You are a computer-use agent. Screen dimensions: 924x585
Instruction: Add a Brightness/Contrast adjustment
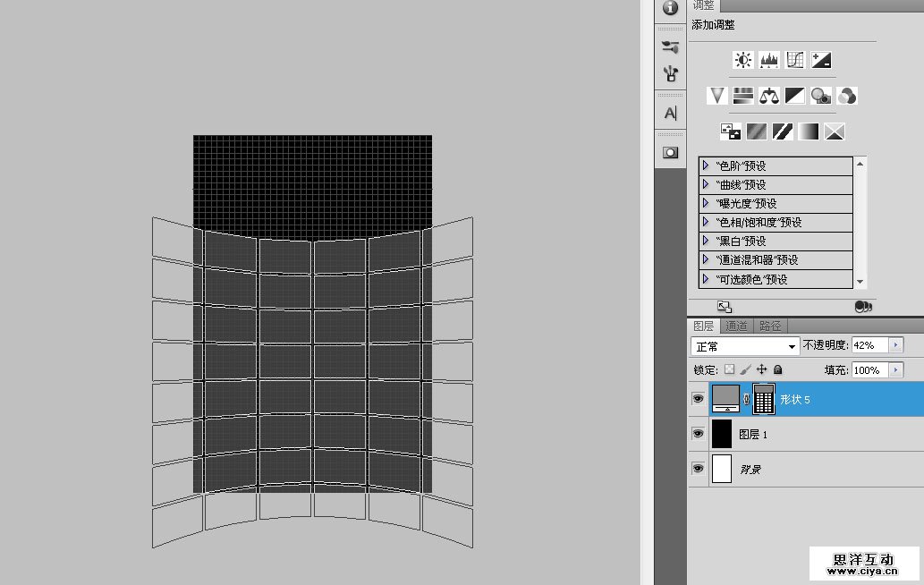[x=743, y=60]
